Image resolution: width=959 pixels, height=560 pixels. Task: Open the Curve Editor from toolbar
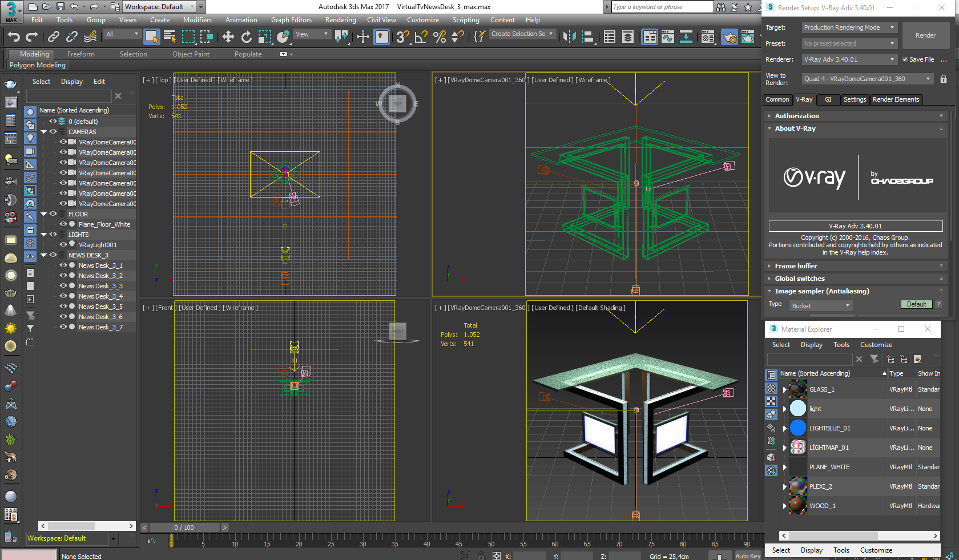668,37
